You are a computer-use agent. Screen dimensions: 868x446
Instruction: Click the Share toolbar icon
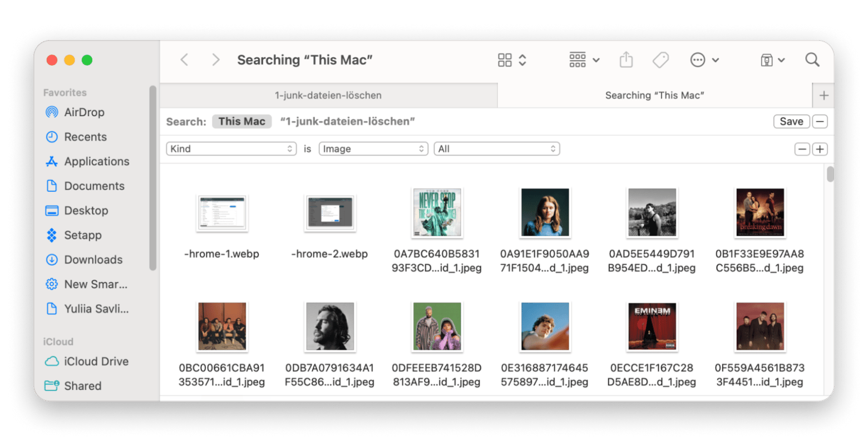[626, 60]
